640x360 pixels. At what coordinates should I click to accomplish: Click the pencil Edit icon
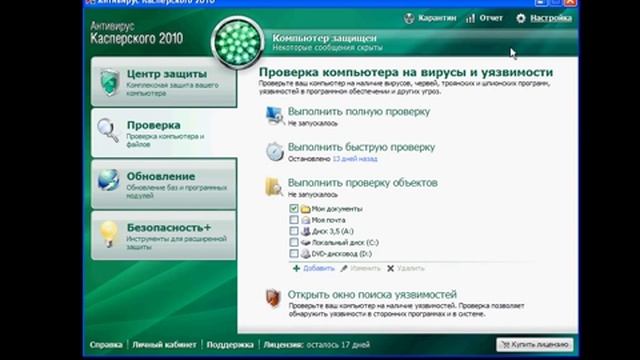[x=344, y=268]
